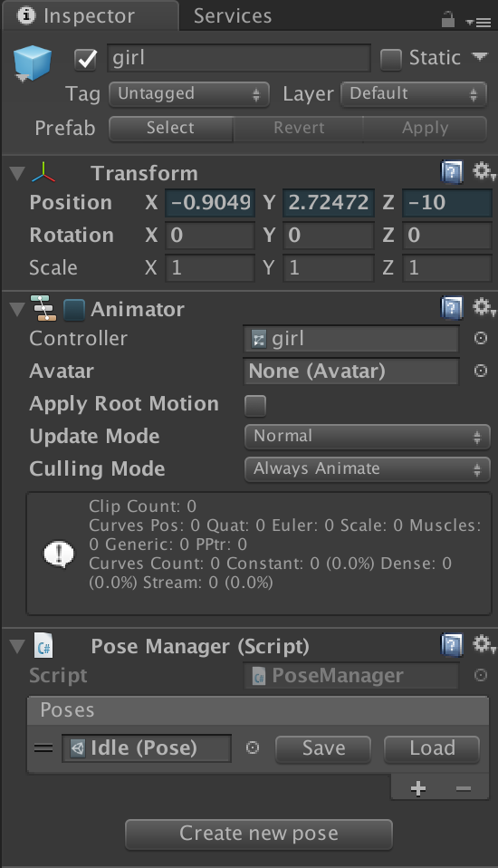Open the Inspector panel options menu icon

(x=479, y=22)
